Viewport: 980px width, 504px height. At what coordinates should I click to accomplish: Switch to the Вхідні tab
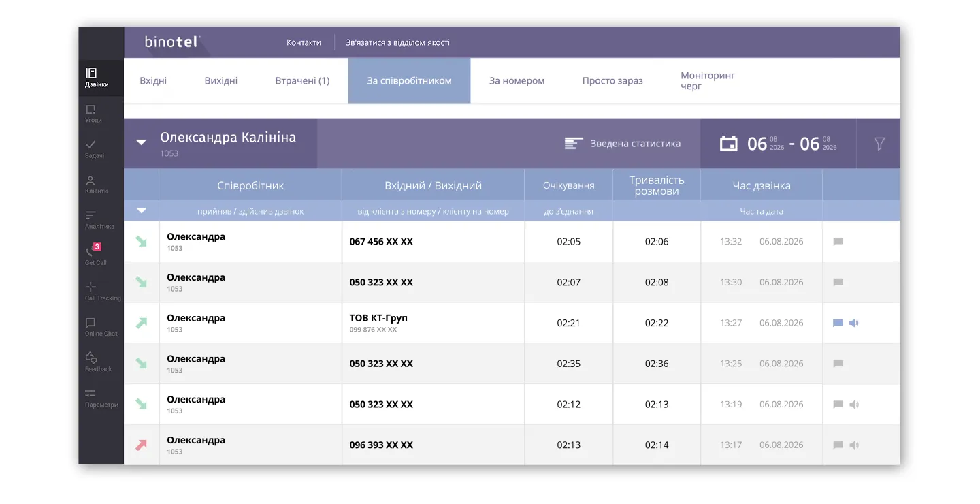click(x=153, y=80)
